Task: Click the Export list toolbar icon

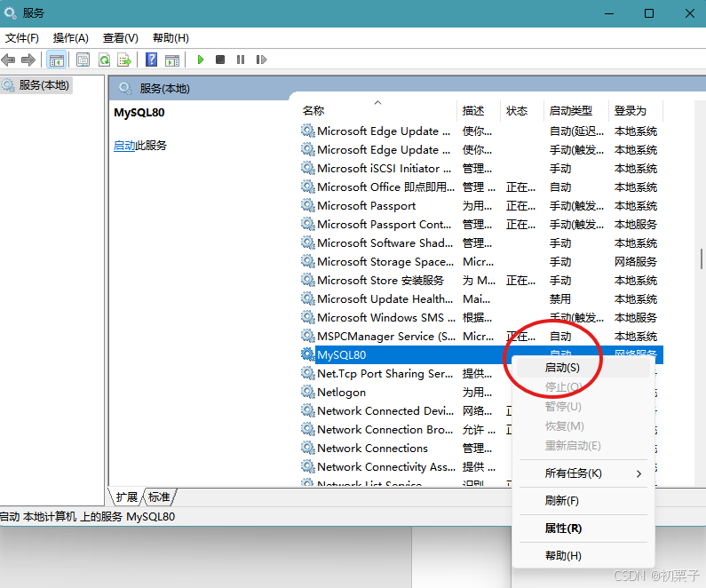Action: pos(124,60)
